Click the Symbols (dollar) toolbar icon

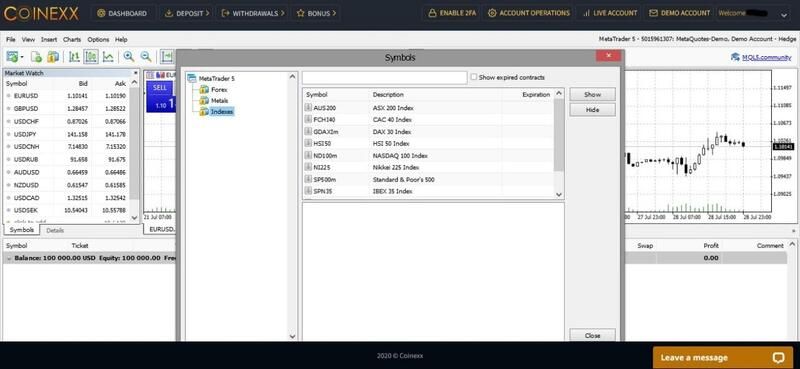point(53,57)
